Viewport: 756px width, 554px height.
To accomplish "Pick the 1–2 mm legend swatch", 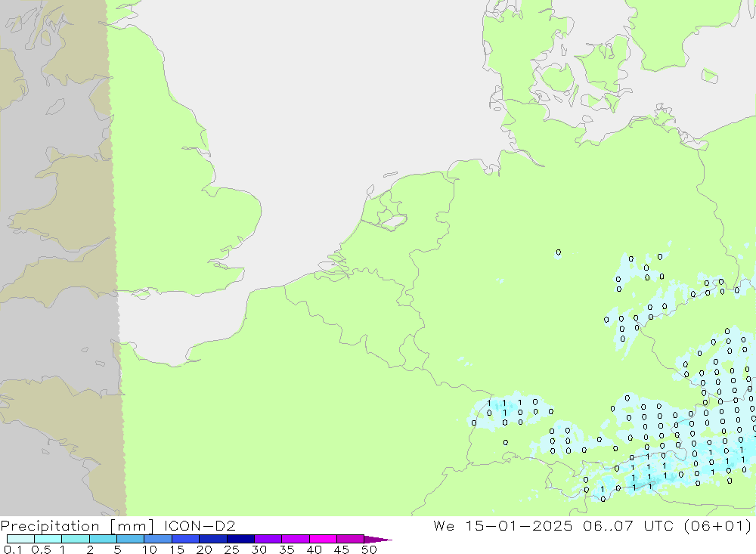I will pyautogui.click(x=75, y=539).
